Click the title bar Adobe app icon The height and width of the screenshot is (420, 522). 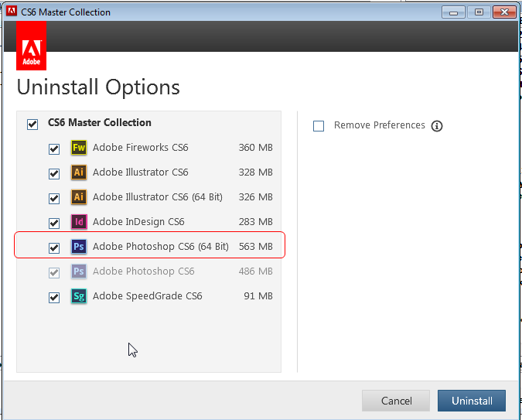tap(12, 12)
